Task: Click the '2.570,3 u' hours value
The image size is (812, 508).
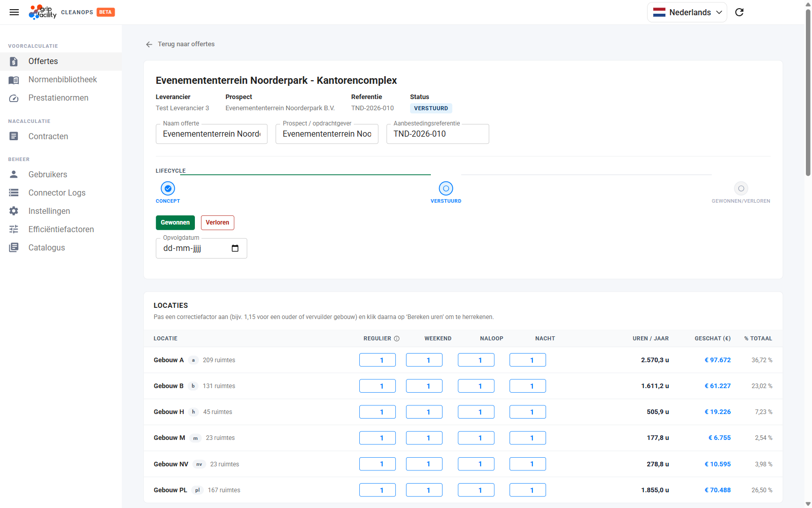Action: click(x=655, y=360)
